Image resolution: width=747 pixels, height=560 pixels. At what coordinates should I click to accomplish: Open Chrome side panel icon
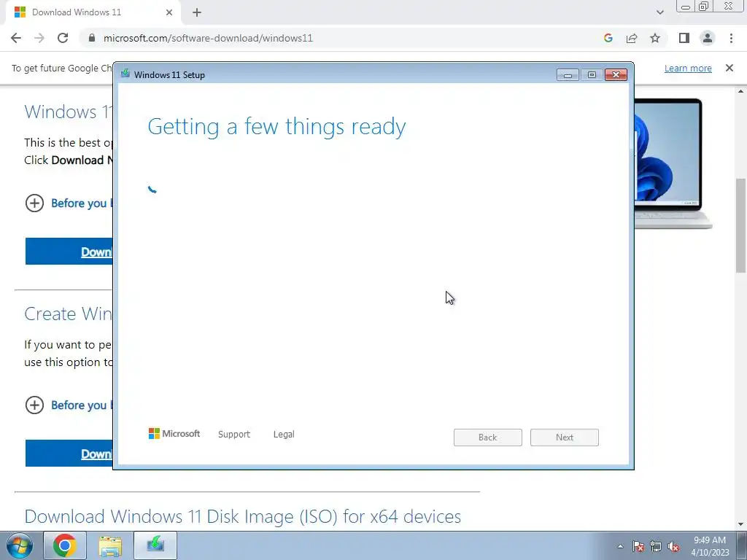tap(684, 38)
